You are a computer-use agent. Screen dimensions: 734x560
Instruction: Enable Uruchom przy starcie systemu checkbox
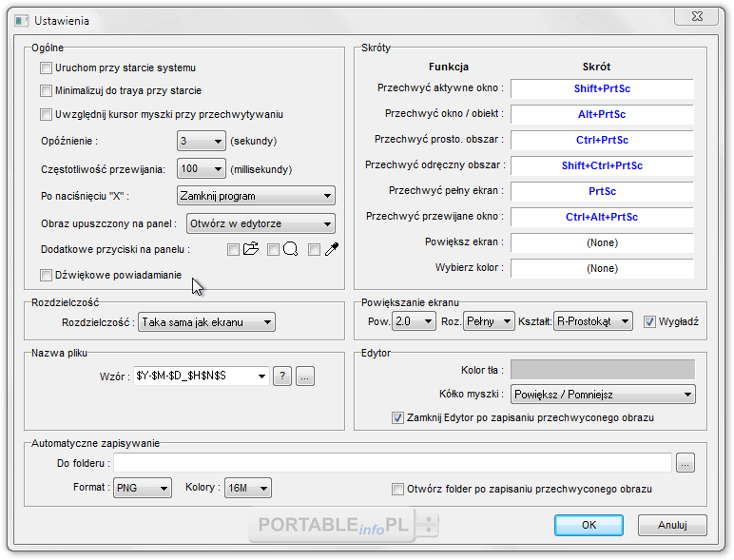click(x=46, y=68)
